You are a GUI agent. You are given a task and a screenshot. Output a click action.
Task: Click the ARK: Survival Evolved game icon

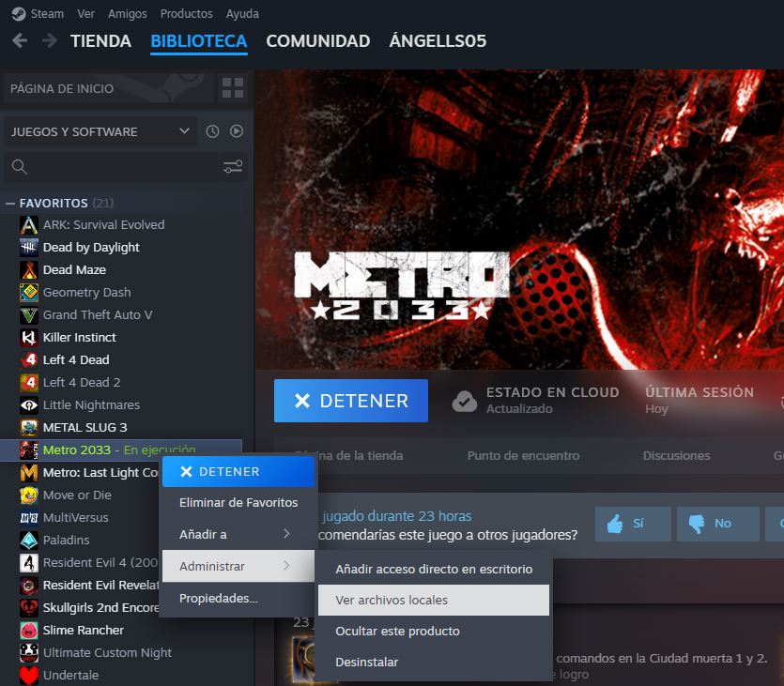pos(29,225)
